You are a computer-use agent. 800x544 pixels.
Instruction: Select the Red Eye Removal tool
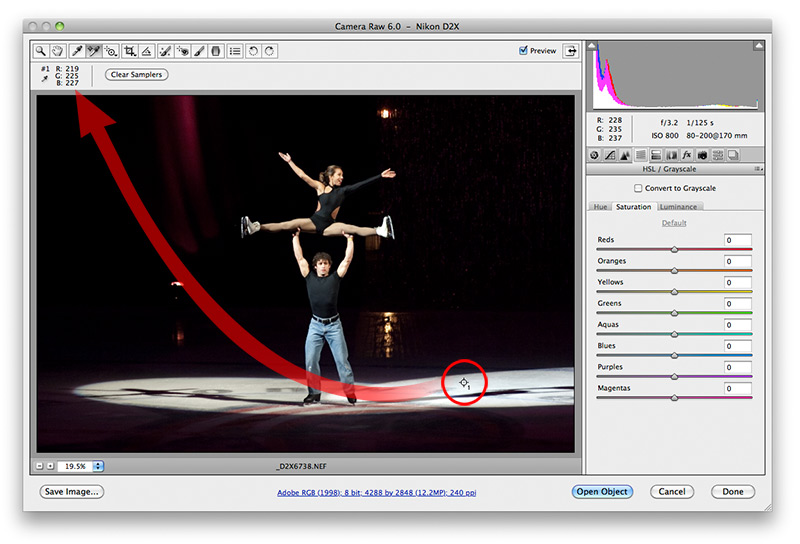(x=182, y=51)
